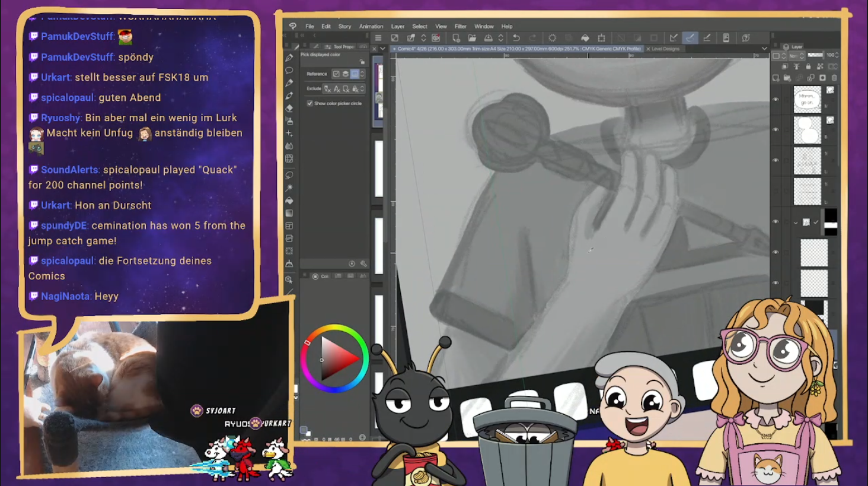
Task: Click the Create layer mask icon
Action: [822, 78]
